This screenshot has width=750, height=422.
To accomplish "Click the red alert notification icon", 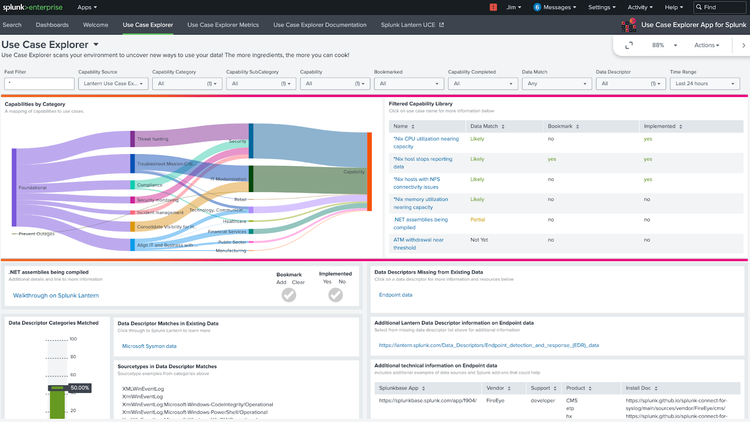I will (494, 7).
